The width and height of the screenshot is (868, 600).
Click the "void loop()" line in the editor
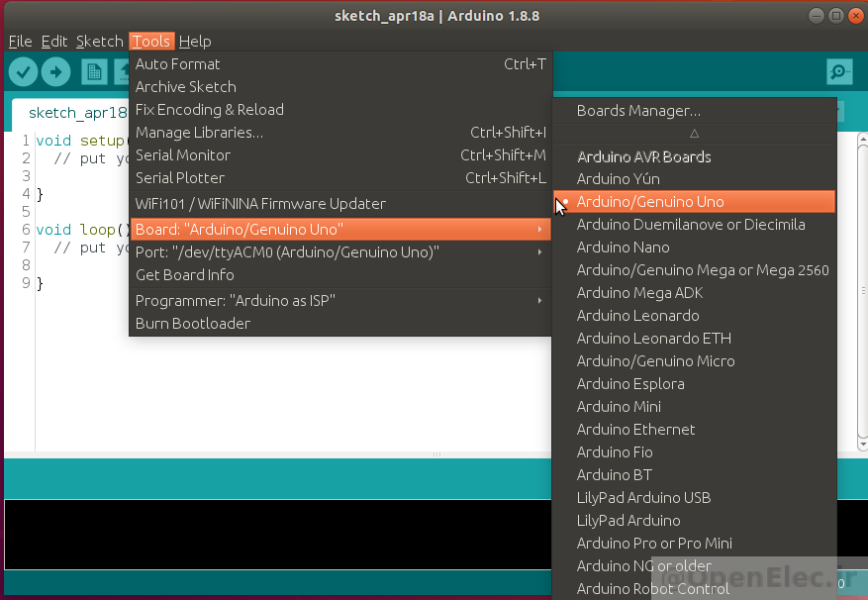tap(82, 230)
